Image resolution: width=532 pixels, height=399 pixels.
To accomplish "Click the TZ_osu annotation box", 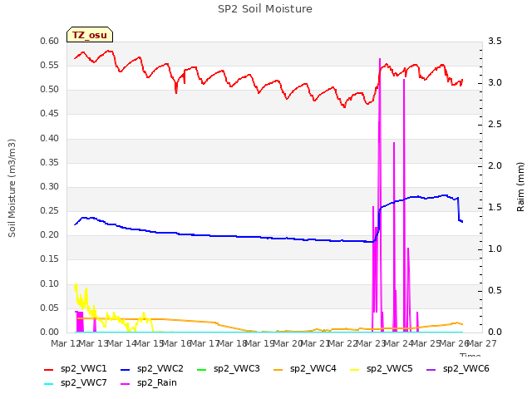I will click(90, 35).
